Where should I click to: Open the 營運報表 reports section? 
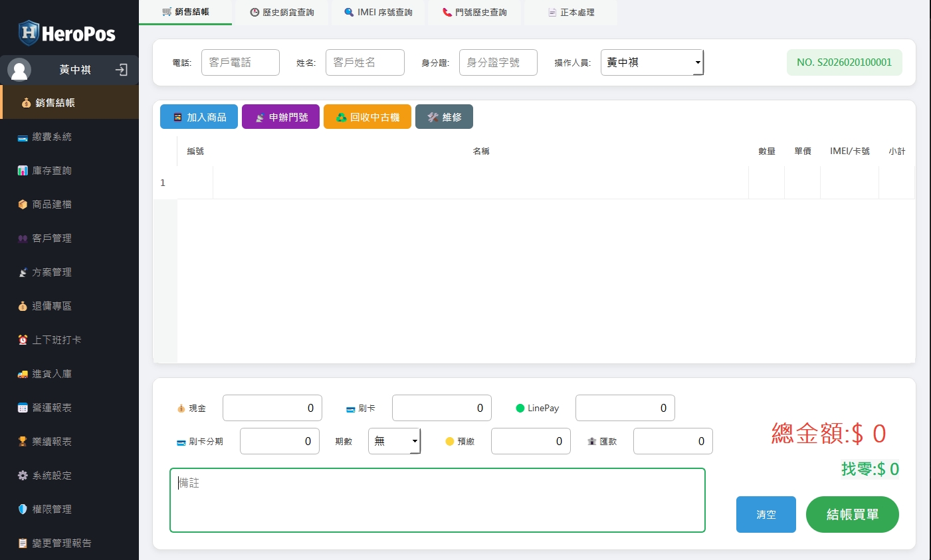(x=50, y=407)
